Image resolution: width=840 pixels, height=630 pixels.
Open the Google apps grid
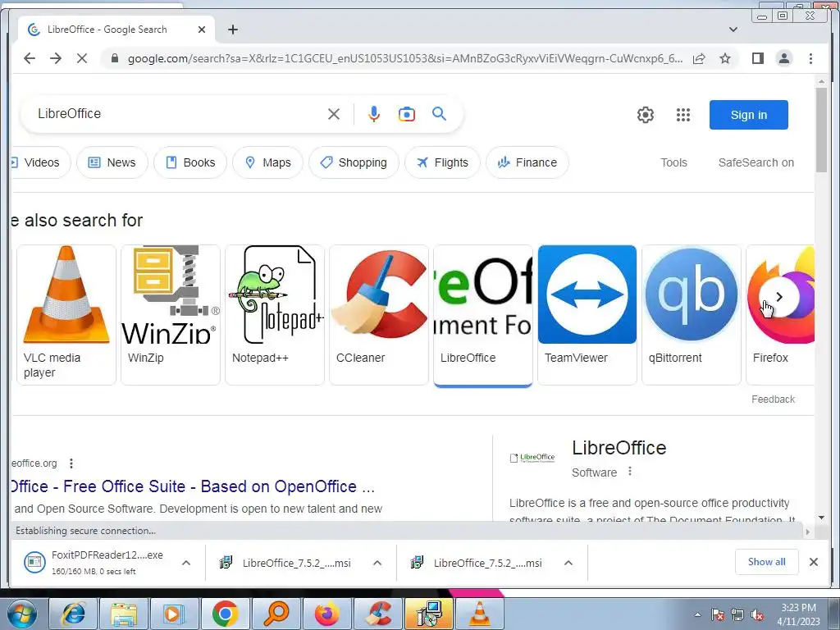pos(683,115)
